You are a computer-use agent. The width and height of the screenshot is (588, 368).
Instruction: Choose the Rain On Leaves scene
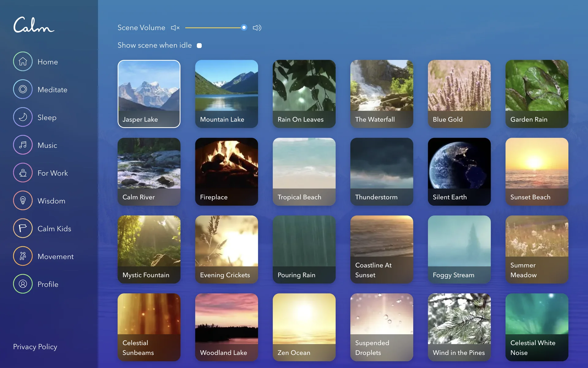pos(304,94)
